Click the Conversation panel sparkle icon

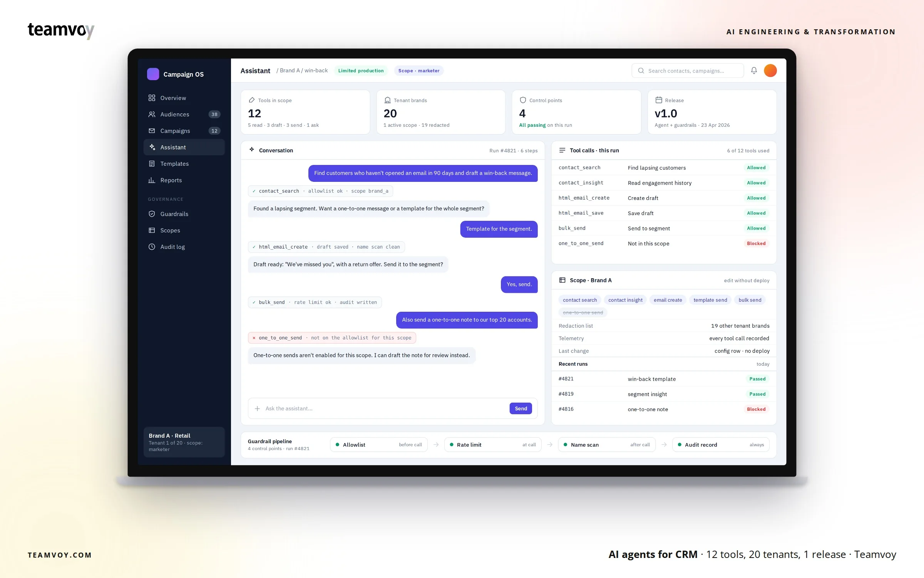pos(251,150)
